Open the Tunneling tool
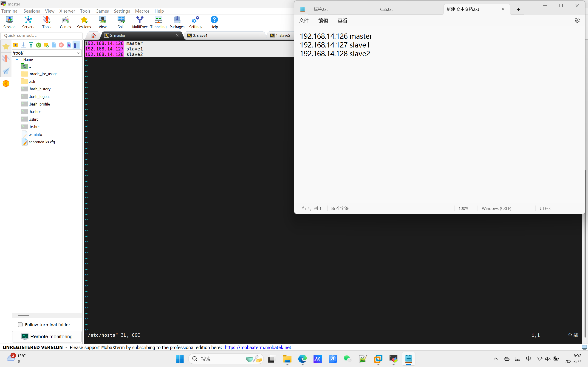 [158, 22]
